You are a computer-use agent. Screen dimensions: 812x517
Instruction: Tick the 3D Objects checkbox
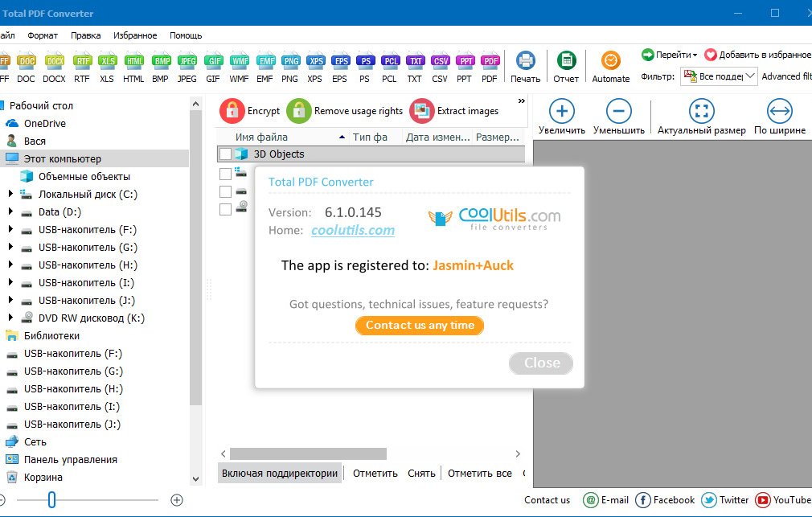pyautogui.click(x=225, y=154)
